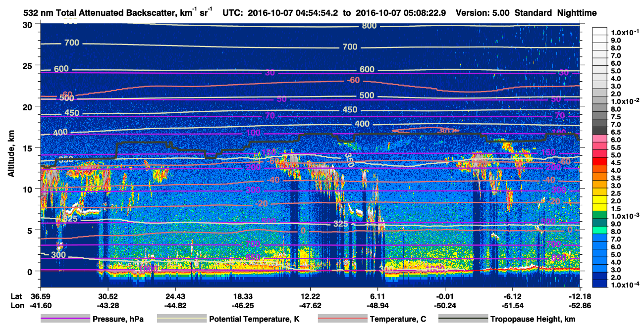Click latitude value -12.18
This screenshot has width=644, height=330.
[x=579, y=295]
